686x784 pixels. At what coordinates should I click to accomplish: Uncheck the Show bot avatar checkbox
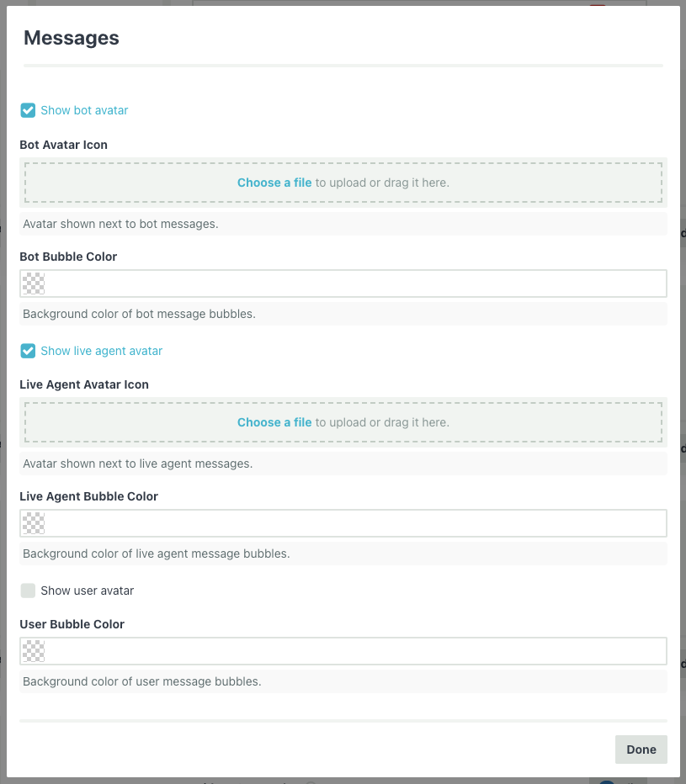[x=28, y=110]
